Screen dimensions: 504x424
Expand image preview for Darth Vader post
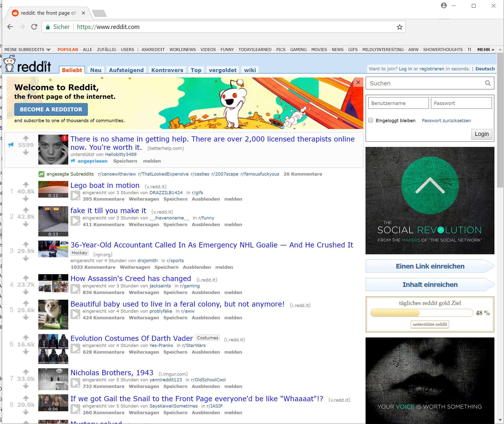tap(75, 348)
